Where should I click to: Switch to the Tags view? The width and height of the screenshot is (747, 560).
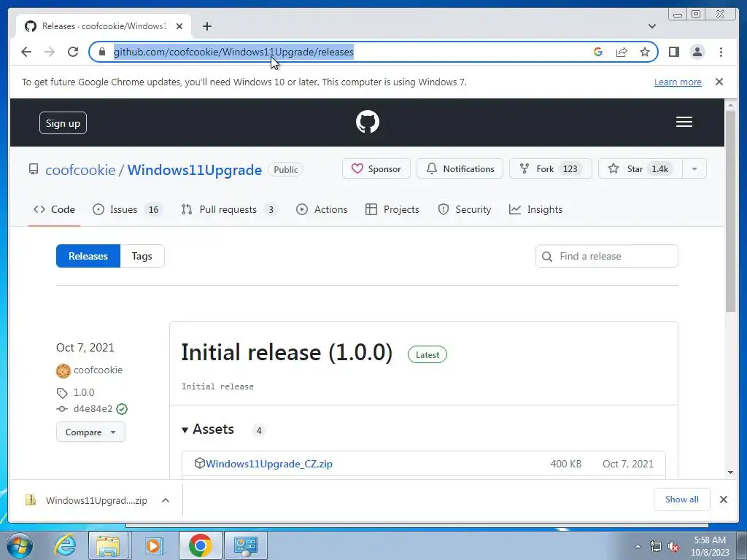142,256
